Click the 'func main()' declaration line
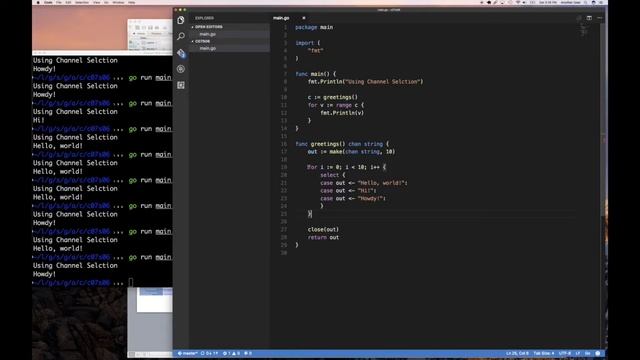This screenshot has width=640, height=360. click(316, 74)
